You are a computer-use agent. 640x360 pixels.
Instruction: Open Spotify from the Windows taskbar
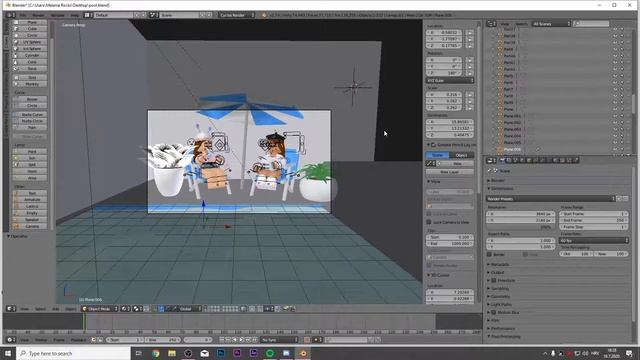point(270,353)
